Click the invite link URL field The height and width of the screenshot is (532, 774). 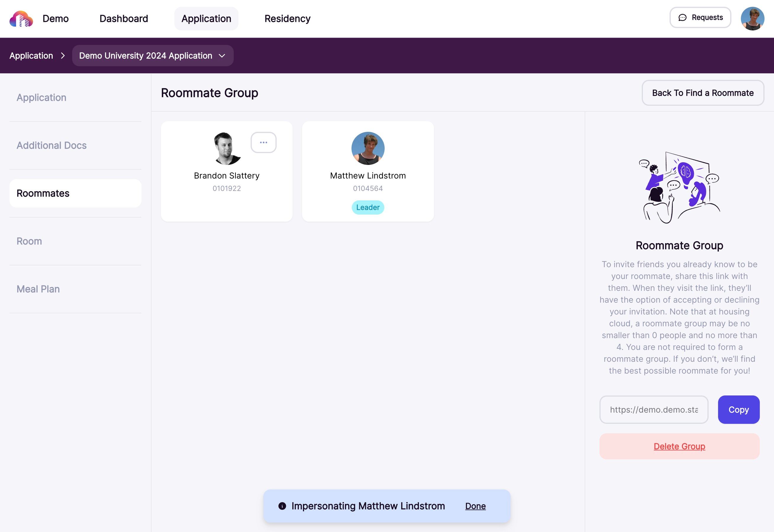point(654,410)
